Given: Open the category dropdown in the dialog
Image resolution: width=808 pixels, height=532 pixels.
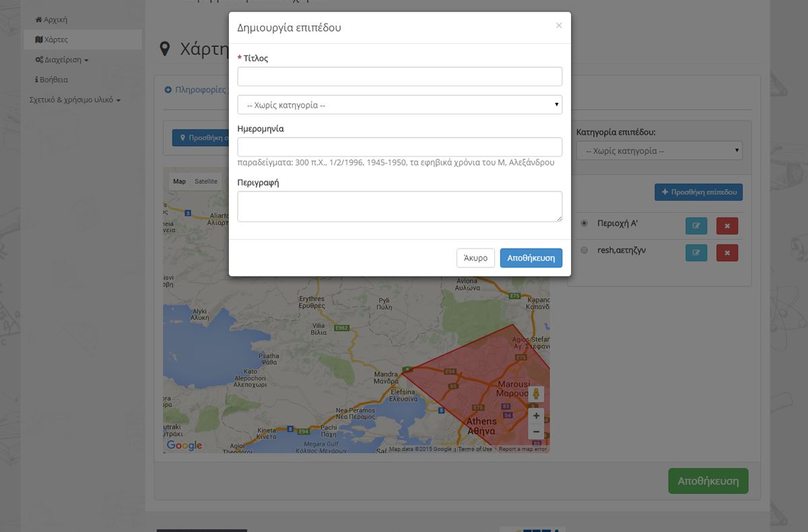Looking at the screenshot, I should 399,105.
